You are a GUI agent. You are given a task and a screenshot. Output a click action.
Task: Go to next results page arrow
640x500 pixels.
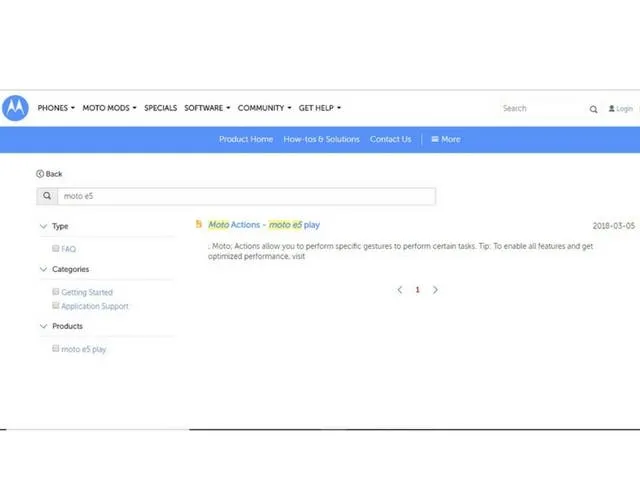tap(435, 290)
